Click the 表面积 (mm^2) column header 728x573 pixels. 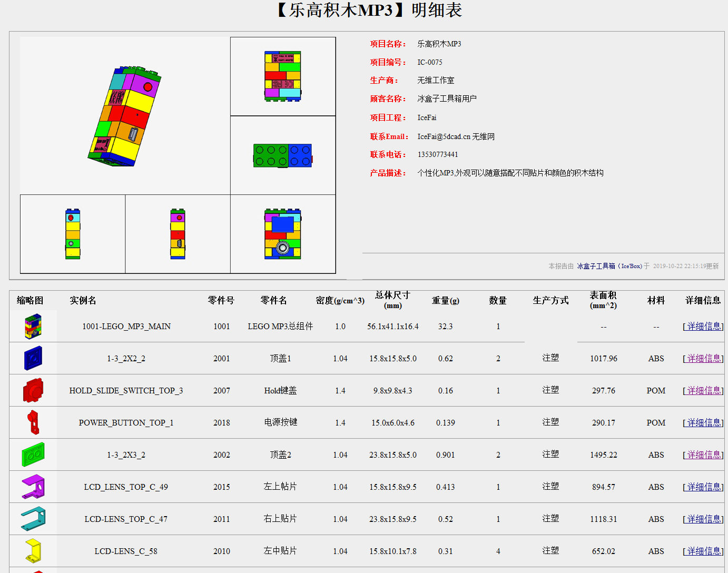click(x=603, y=300)
